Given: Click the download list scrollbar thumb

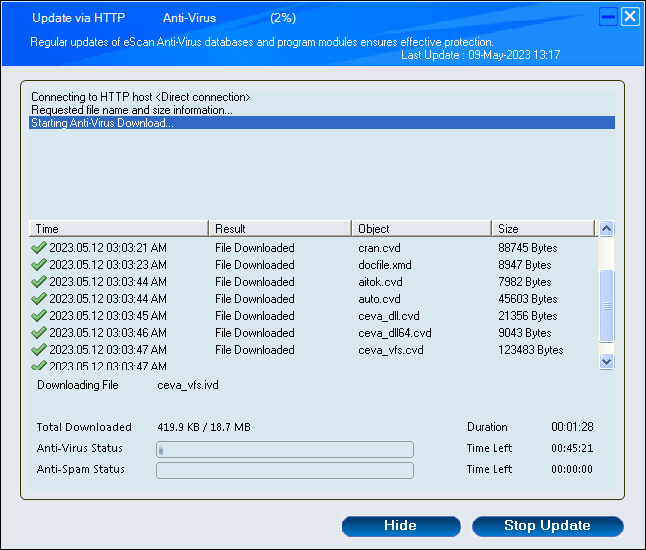Looking at the screenshot, I should [x=606, y=306].
